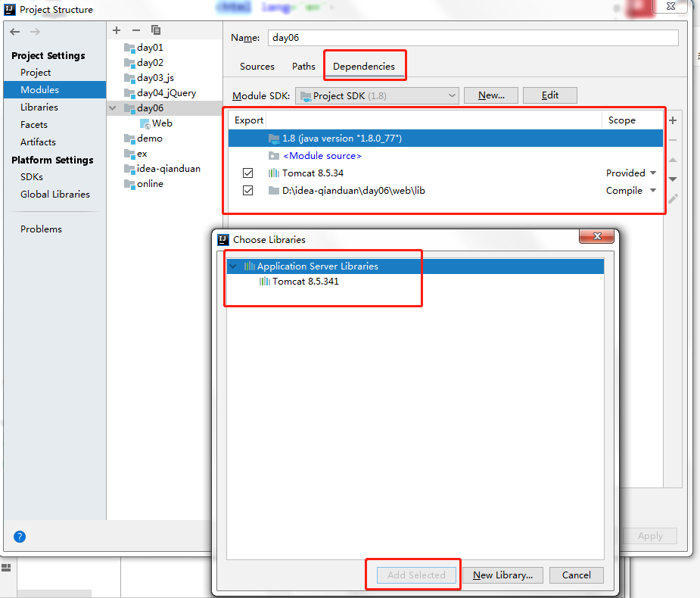Select the 1.8 java version dependency row
The height and width of the screenshot is (598, 700).
pos(446,139)
